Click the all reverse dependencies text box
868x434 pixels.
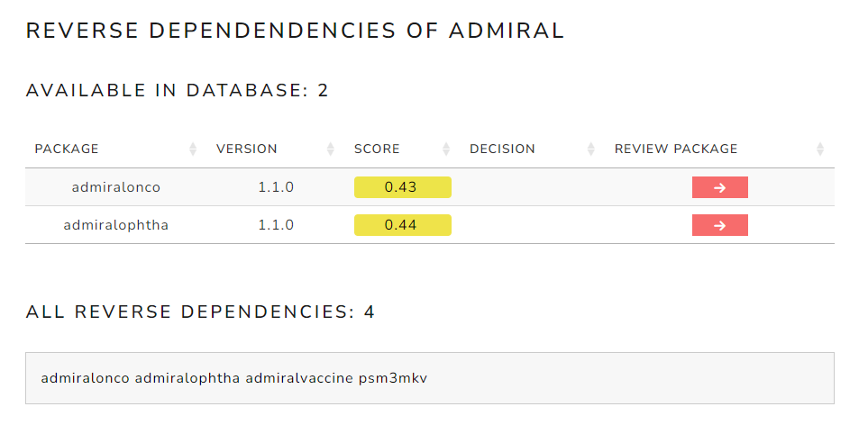pyautogui.click(x=430, y=378)
